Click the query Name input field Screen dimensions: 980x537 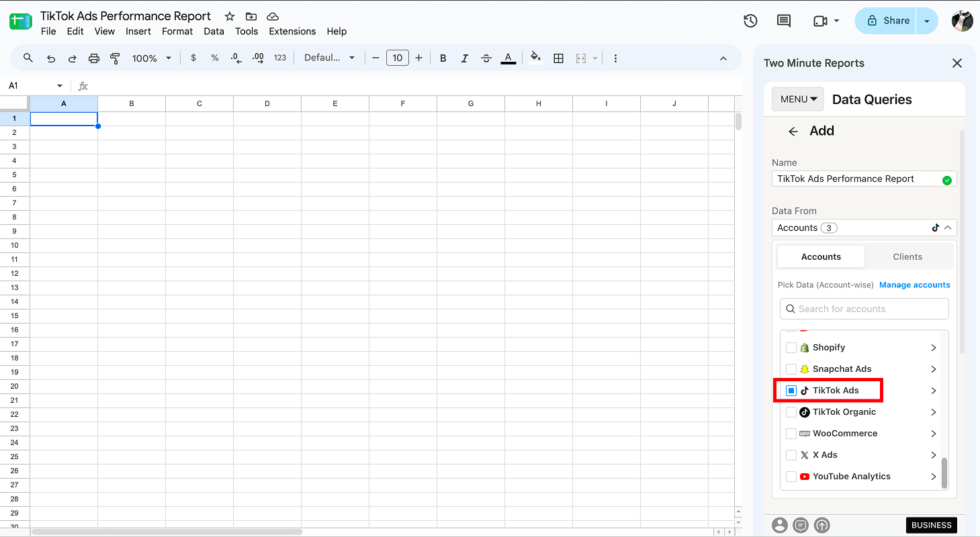click(x=864, y=179)
